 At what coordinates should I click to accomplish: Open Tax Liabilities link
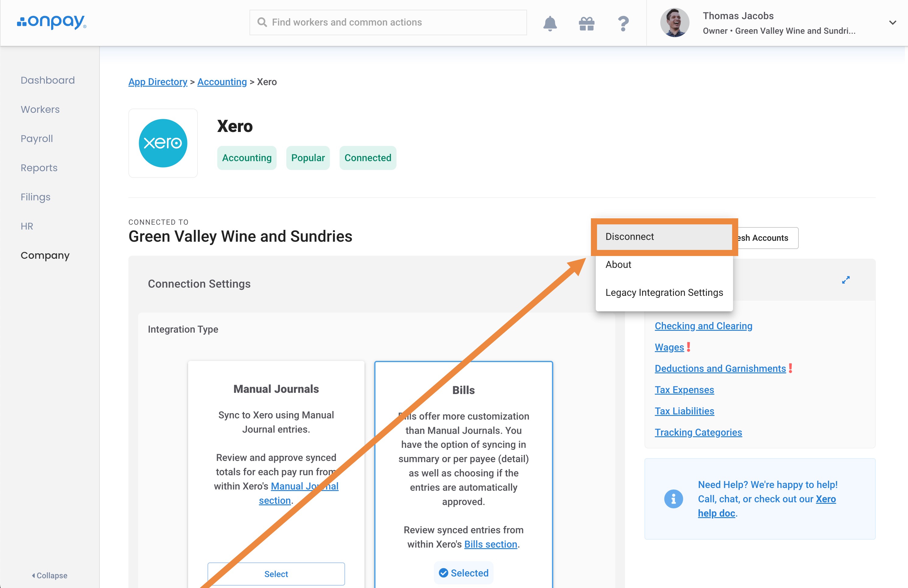684,411
